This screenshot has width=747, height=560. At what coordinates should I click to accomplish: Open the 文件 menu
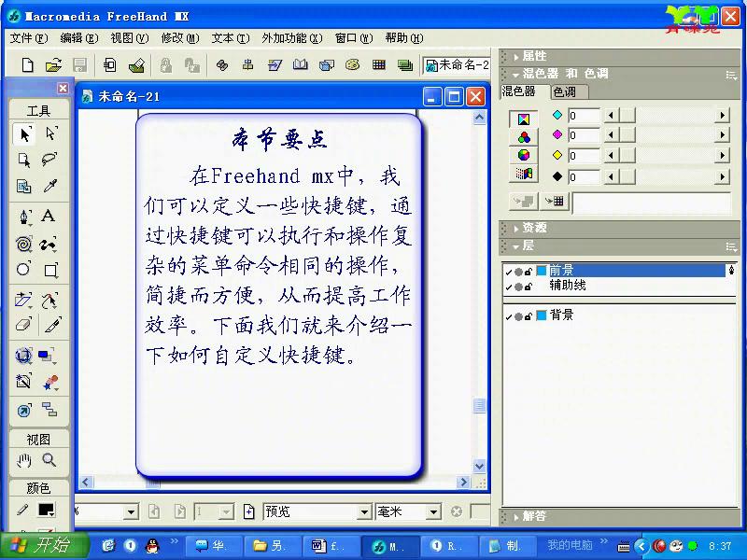[x=29, y=38]
